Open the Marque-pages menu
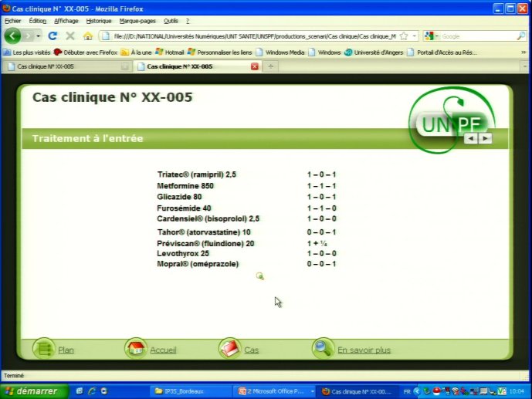The image size is (532, 399). click(137, 21)
